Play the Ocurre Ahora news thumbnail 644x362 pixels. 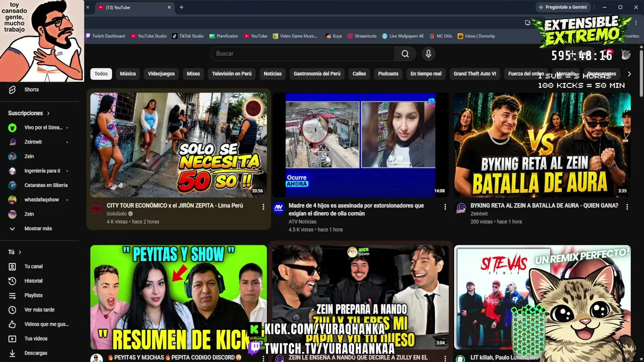360,145
